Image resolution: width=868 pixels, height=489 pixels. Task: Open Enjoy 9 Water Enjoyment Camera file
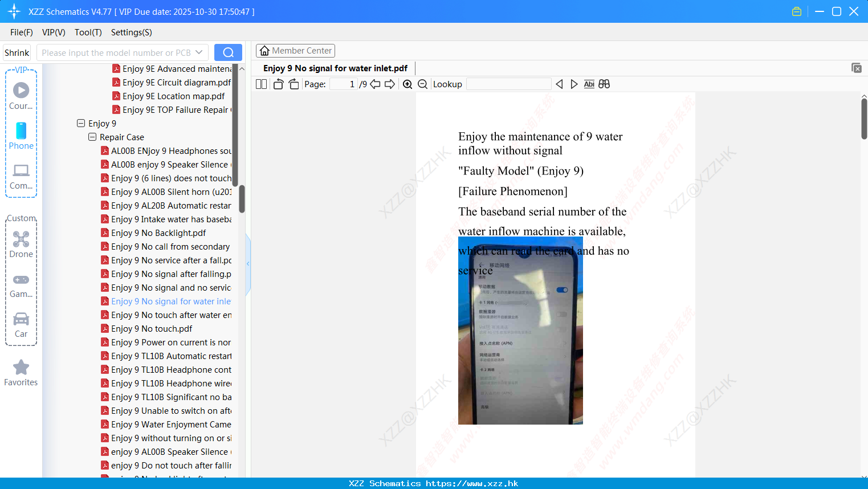(166, 424)
